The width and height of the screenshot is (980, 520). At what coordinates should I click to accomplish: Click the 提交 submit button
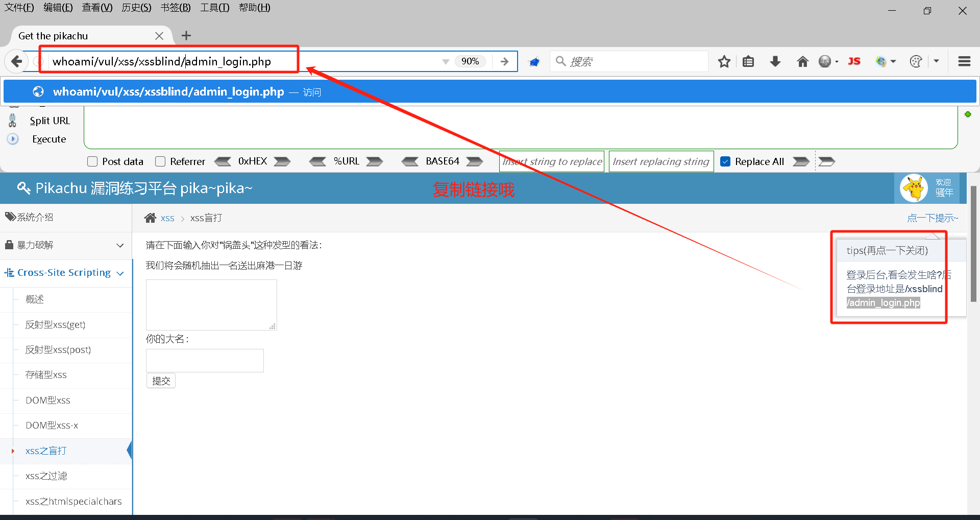(x=161, y=381)
